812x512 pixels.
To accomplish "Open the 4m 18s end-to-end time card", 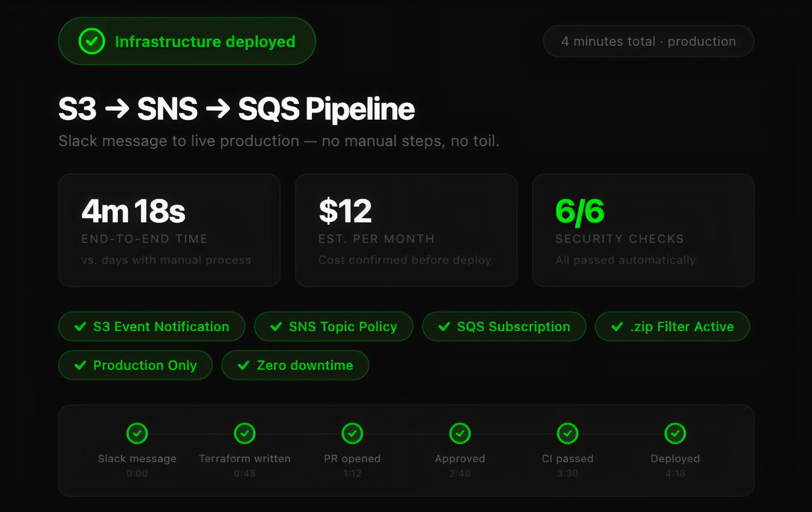I will [169, 230].
